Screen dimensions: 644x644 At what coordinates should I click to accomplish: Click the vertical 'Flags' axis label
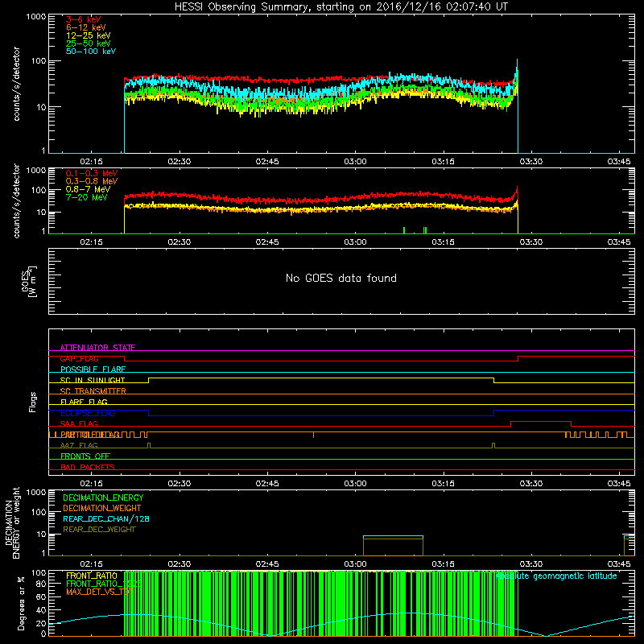click(x=33, y=402)
